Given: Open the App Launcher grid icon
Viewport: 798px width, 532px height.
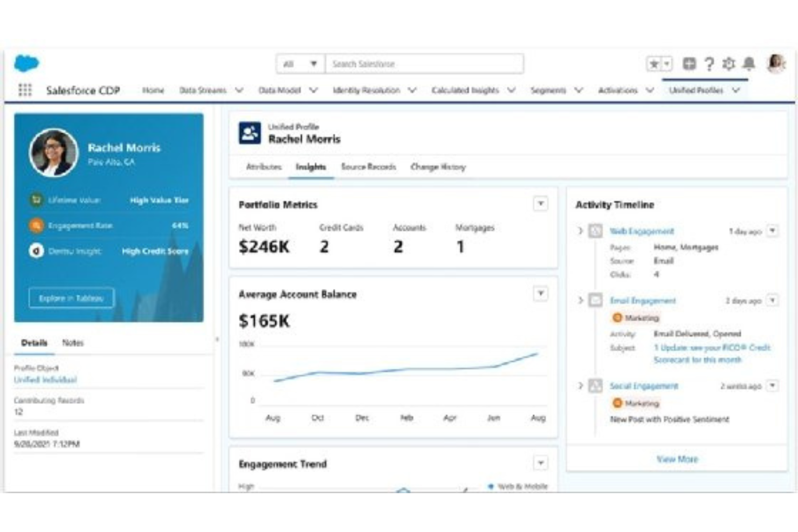Looking at the screenshot, I should pos(25,90).
